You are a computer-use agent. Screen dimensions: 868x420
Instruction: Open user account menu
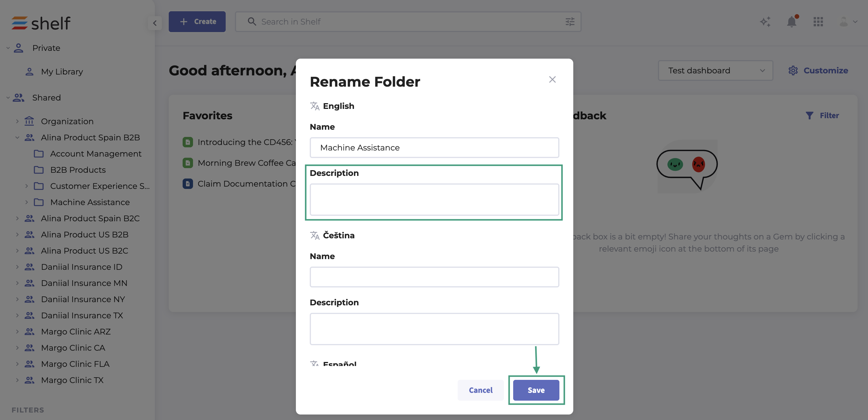[x=847, y=22]
